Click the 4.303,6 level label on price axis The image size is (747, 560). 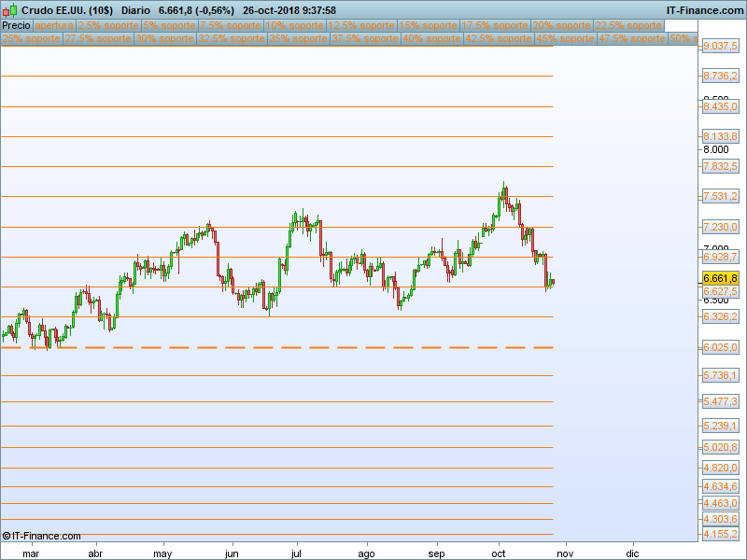coord(720,520)
